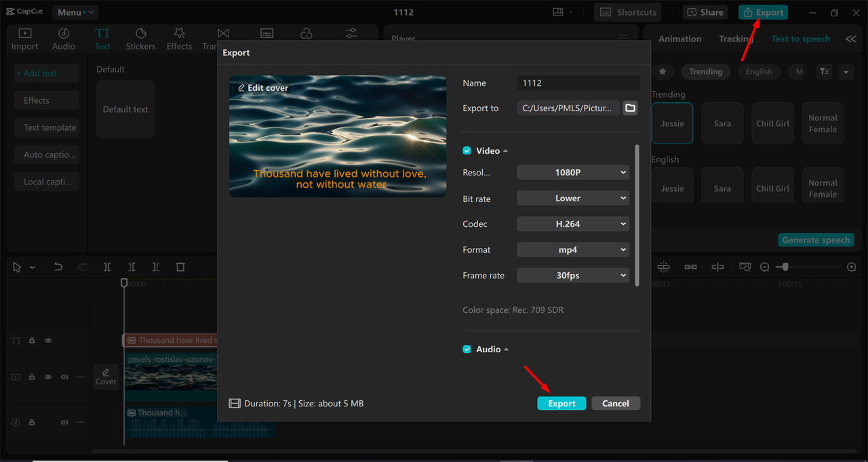Open the Audio tab
Screen dimensions: 868x462
pyautogui.click(x=64, y=39)
